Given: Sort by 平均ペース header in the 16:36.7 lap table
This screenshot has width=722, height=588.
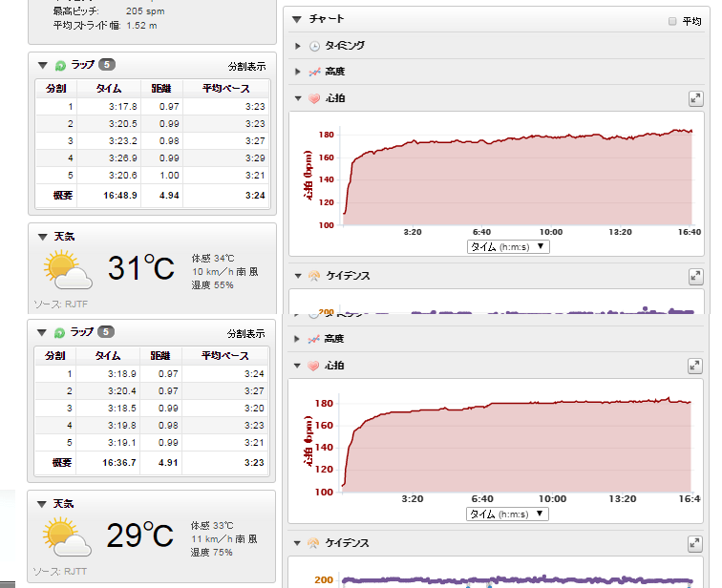Looking at the screenshot, I should 225,356.
